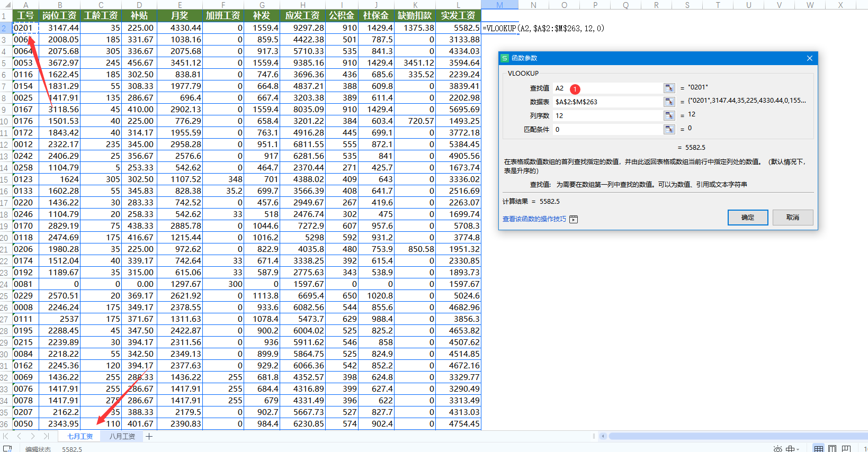The image size is (868, 452).
Task: Close the 函数参数 dialog
Action: [x=809, y=58]
